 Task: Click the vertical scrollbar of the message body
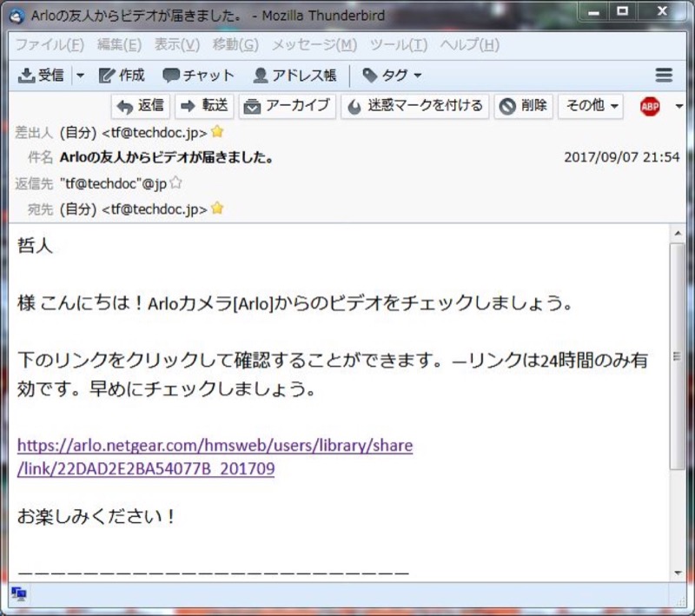(678, 356)
